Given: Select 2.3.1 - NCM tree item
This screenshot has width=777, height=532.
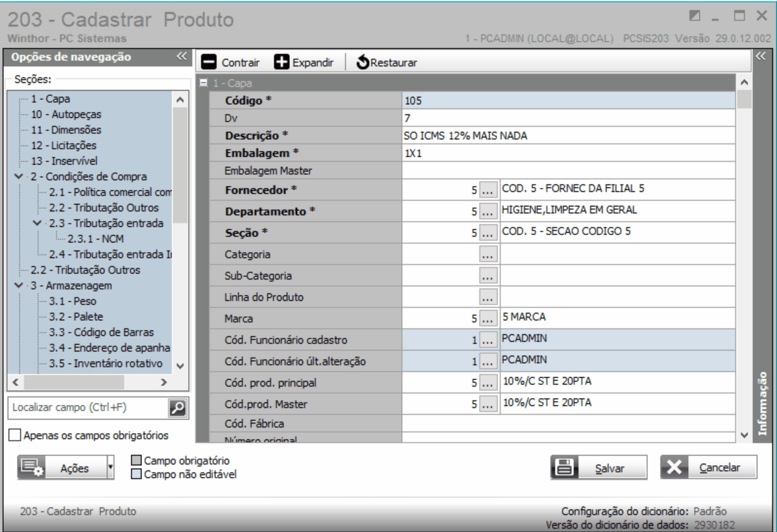Looking at the screenshot, I should [95, 239].
